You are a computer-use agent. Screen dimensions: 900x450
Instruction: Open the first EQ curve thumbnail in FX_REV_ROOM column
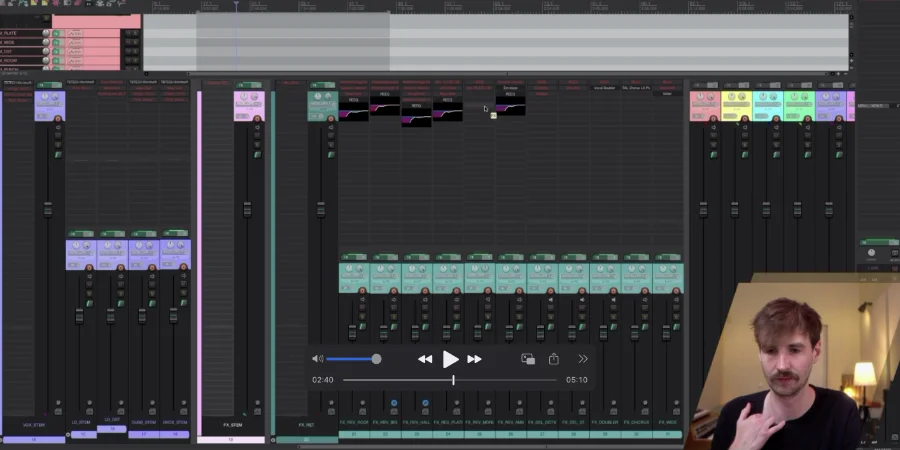[354, 111]
